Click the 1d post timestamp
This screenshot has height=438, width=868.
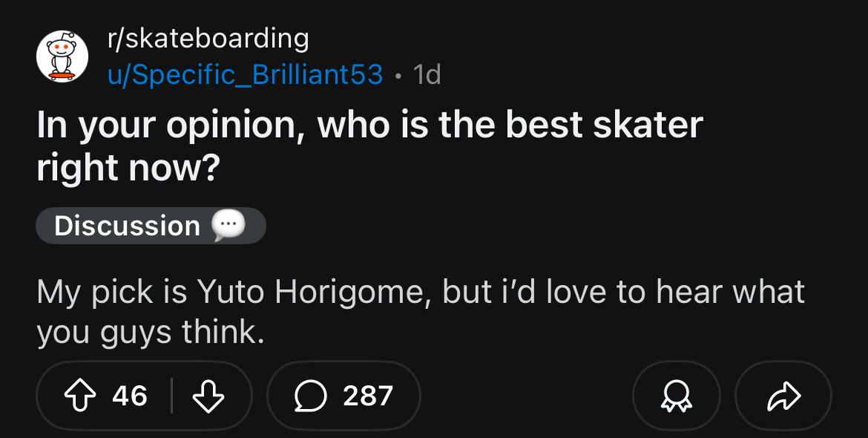coord(427,74)
